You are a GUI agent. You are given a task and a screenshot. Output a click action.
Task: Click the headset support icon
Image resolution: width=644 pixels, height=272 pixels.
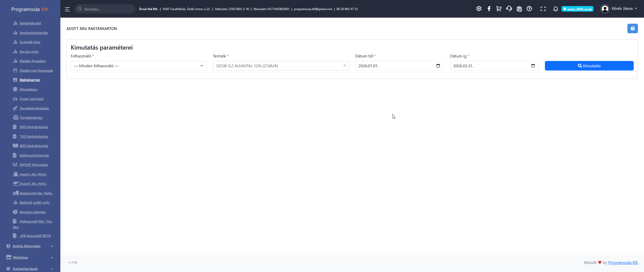pyautogui.click(x=509, y=9)
